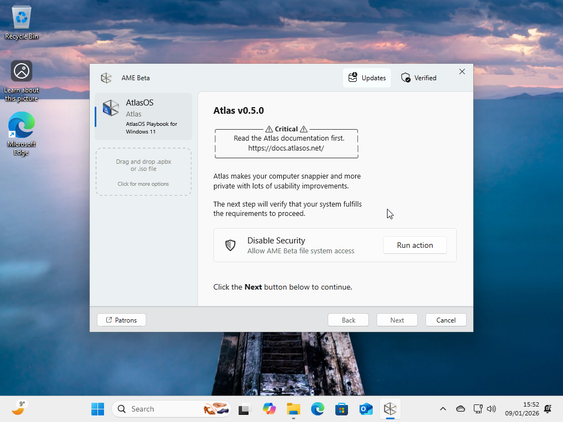Open the Patrons link button
The height and width of the screenshot is (422, 563).
click(x=121, y=320)
